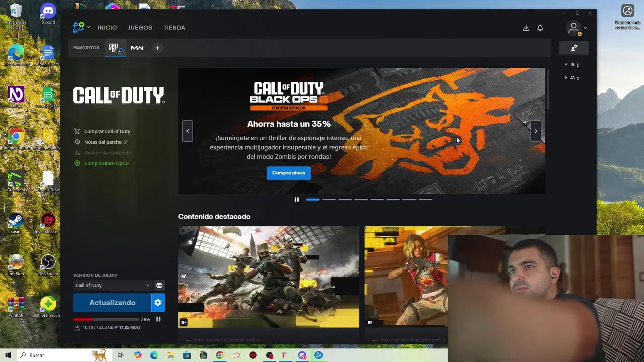This screenshot has height=362, width=644.
Task: Open Google Chrome desktop shortcut
Action: click(16, 139)
